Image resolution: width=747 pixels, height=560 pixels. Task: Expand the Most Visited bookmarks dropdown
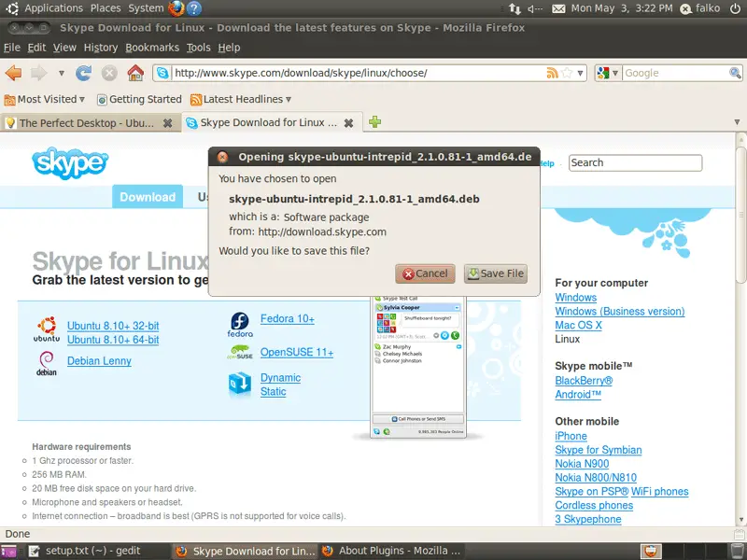click(x=82, y=99)
